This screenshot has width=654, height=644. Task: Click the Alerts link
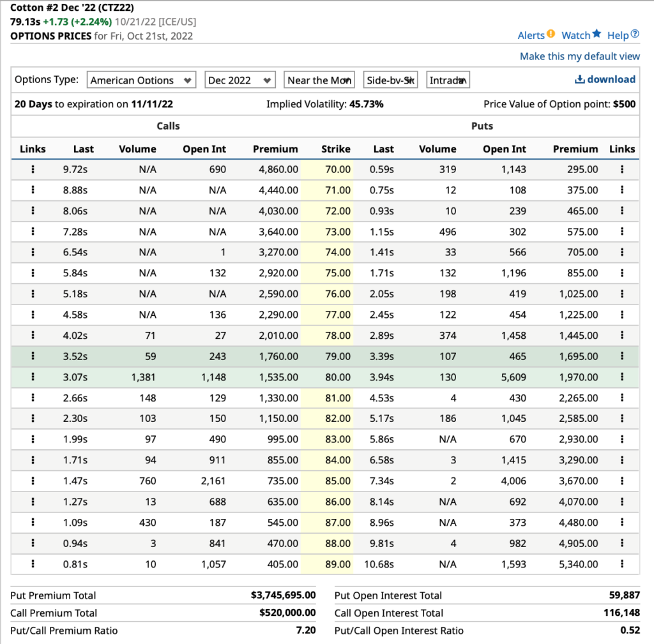point(536,36)
